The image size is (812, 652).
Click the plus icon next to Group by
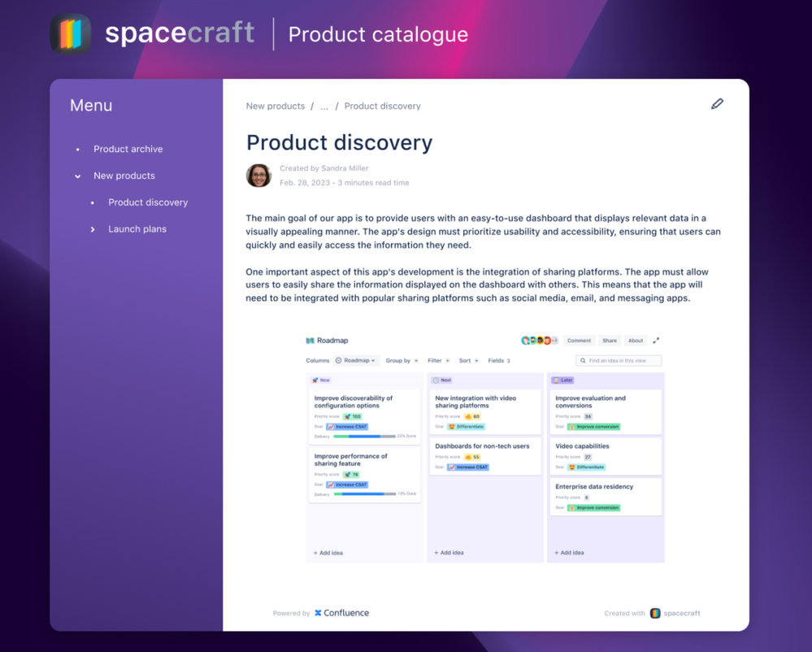[416, 360]
